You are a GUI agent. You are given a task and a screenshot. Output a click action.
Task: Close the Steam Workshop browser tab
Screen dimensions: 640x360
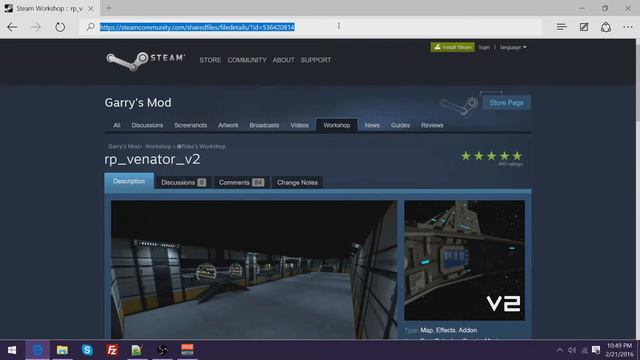tap(91, 8)
